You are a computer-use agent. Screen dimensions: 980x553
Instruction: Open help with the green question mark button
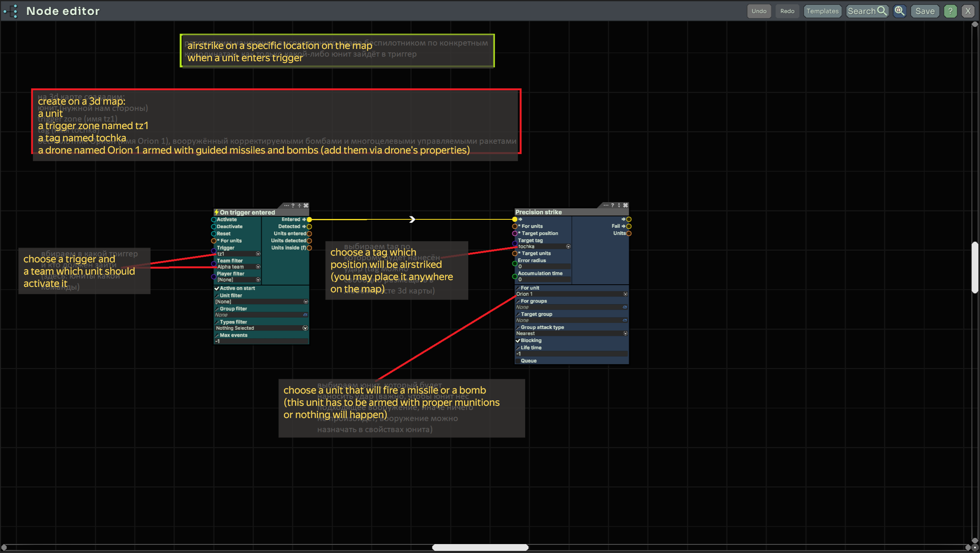click(x=950, y=11)
